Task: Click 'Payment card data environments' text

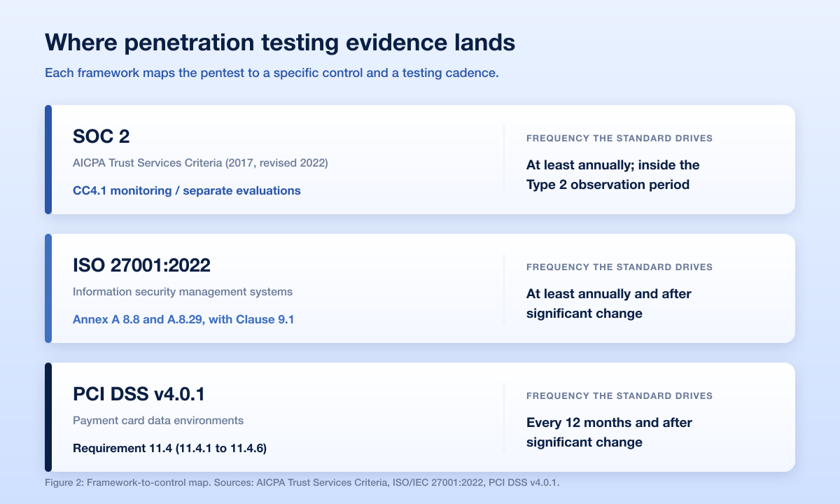Action: [x=158, y=421]
